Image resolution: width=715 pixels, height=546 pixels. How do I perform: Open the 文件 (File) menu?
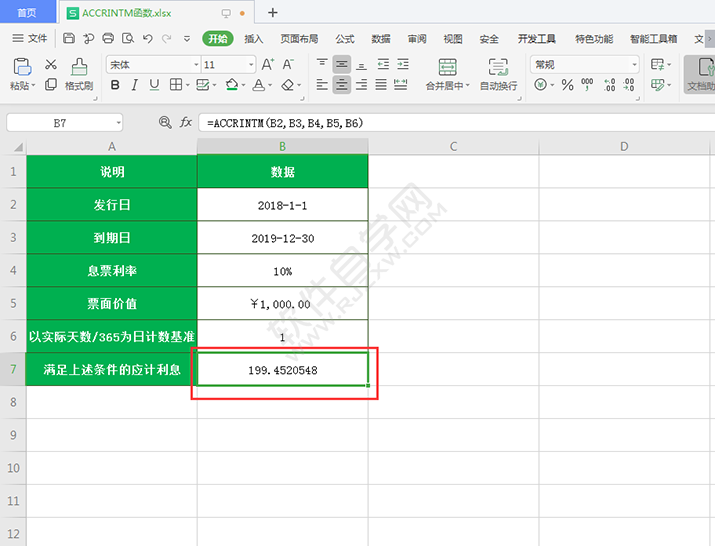click(30, 39)
